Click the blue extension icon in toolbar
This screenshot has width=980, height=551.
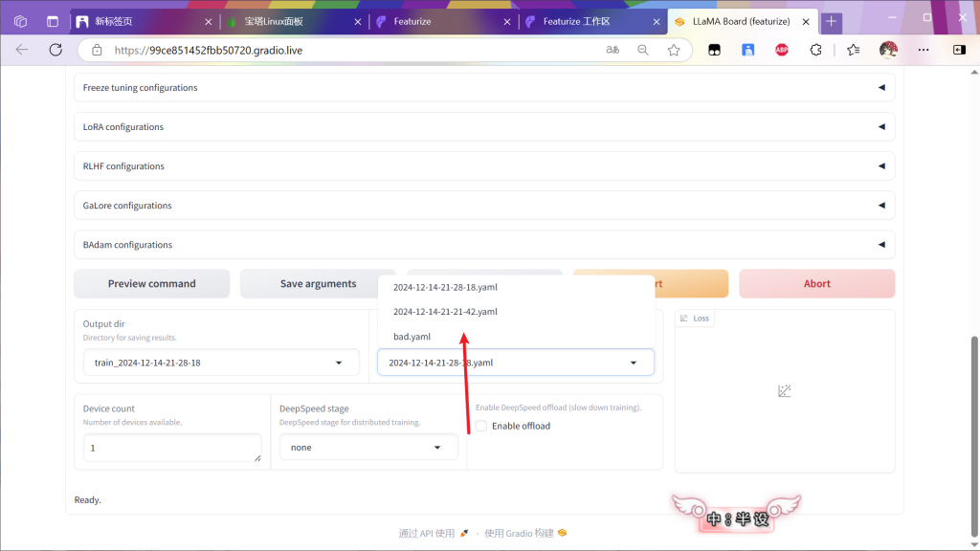point(748,50)
